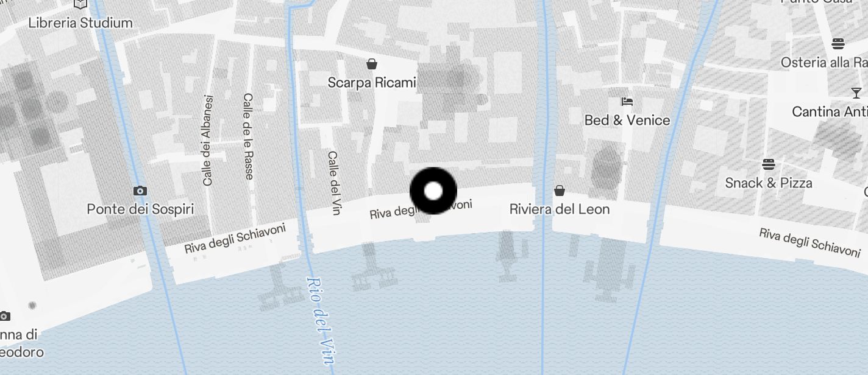Screen dimensions: 868x375
Task: Open the Libreria Studium book icon
Action: point(80,4)
